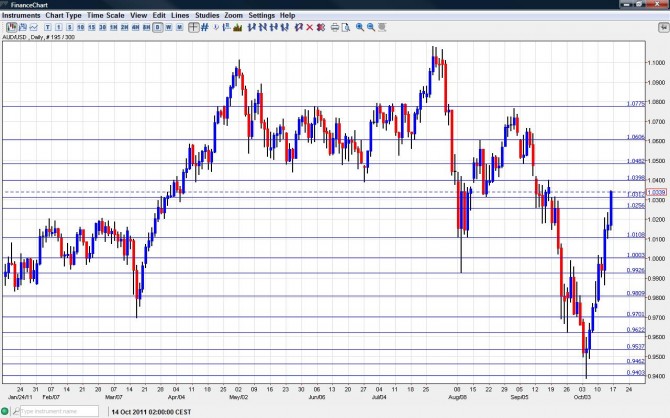670x418 pixels.
Task: Click the instrument search magnifier icon
Action: [x=16, y=411]
